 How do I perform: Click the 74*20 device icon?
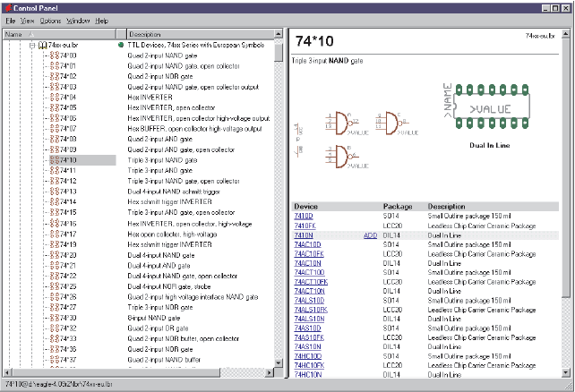(55, 255)
